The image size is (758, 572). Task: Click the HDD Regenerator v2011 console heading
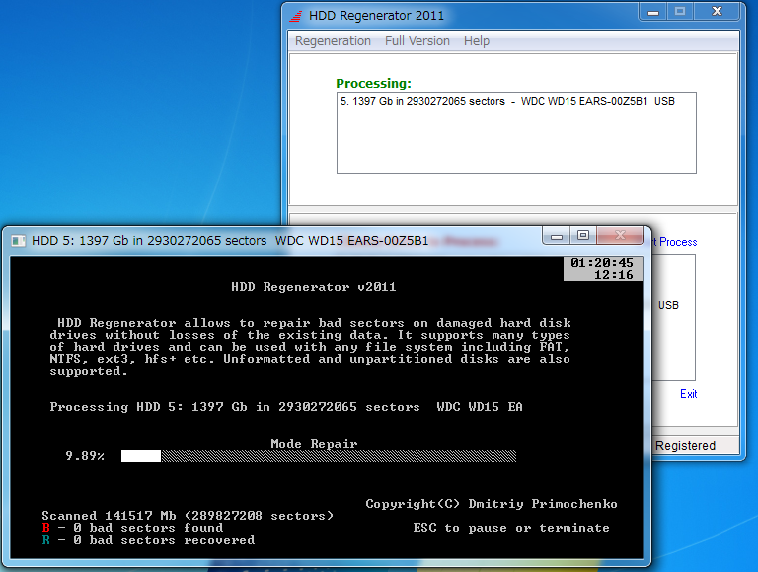[x=314, y=287]
